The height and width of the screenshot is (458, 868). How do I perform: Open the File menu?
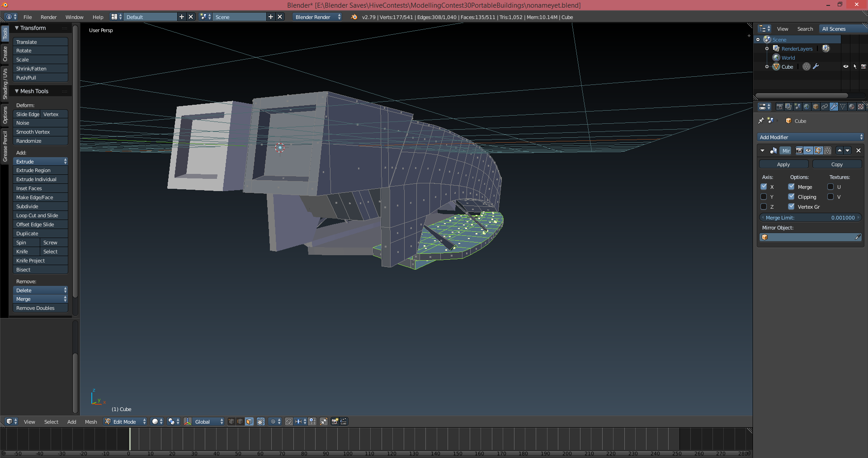pyautogui.click(x=28, y=17)
